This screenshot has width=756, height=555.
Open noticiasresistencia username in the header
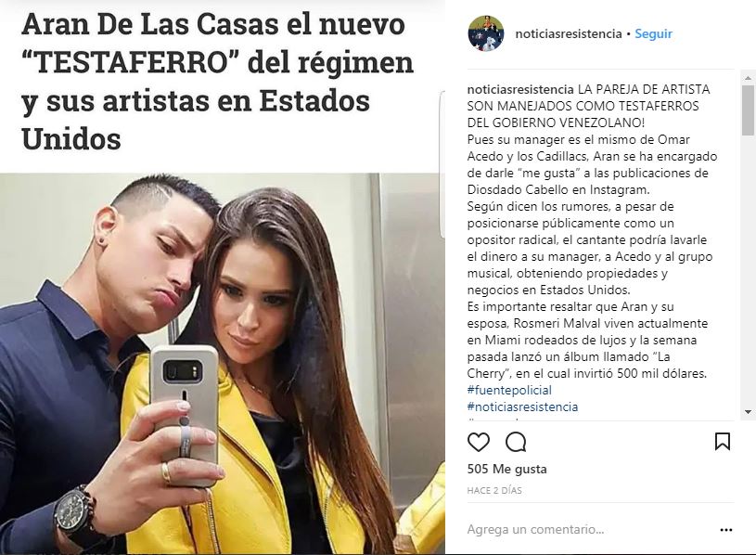click(x=569, y=33)
